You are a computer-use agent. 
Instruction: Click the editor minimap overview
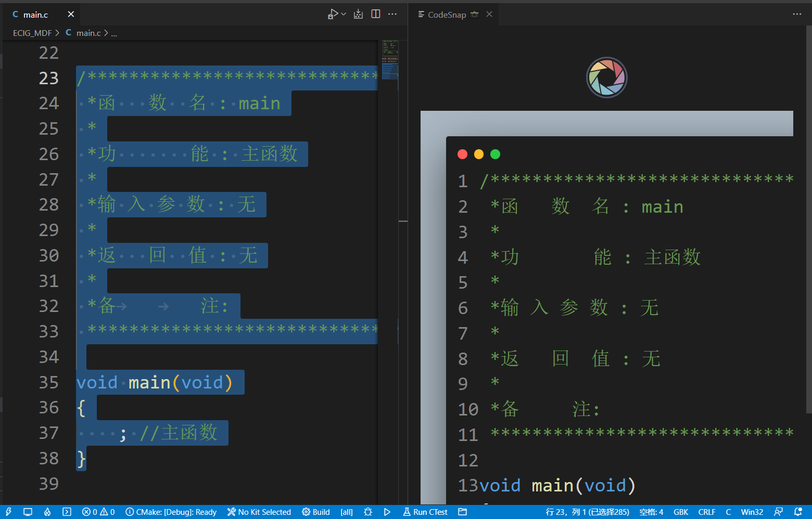390,60
